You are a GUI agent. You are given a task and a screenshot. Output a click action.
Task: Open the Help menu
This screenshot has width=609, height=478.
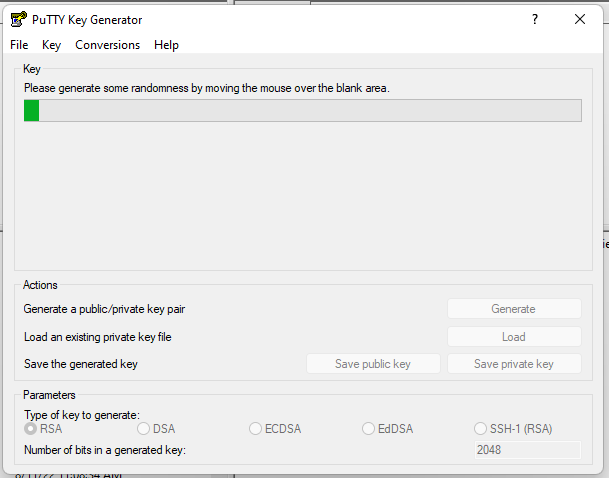tap(166, 45)
